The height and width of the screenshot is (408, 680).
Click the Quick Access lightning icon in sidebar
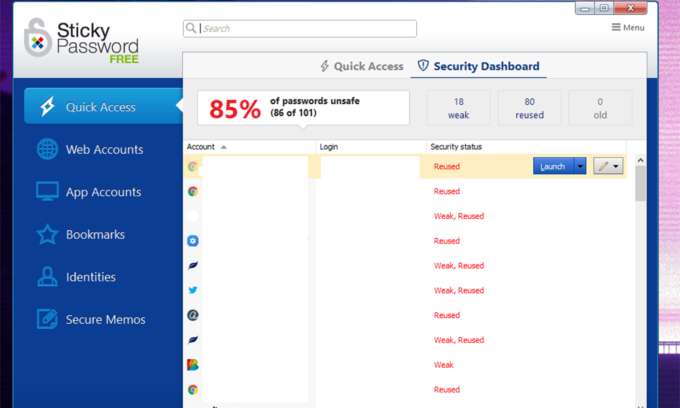(47, 106)
